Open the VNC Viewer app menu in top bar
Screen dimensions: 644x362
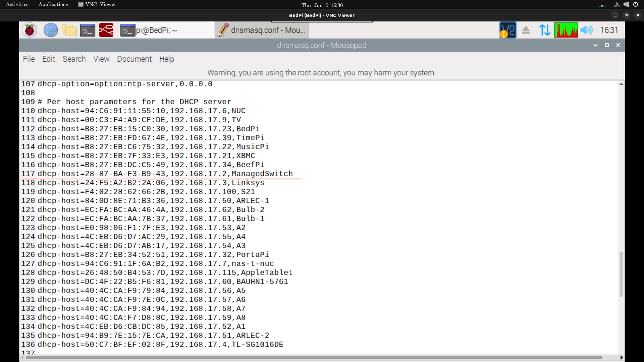tap(97, 4)
